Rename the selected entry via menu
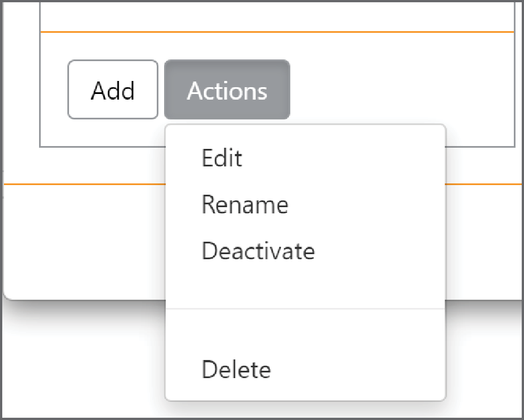Screen dimensions: 524x420 point(306,204)
